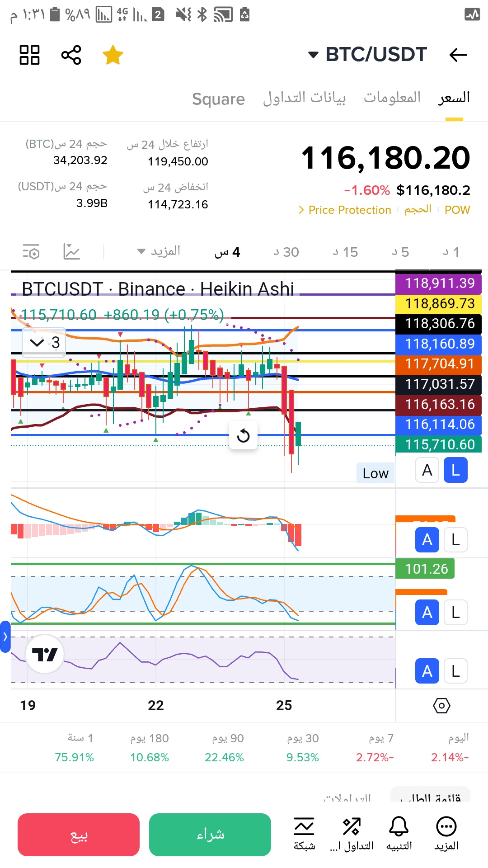Select the 5 د timeframe

[x=401, y=252]
